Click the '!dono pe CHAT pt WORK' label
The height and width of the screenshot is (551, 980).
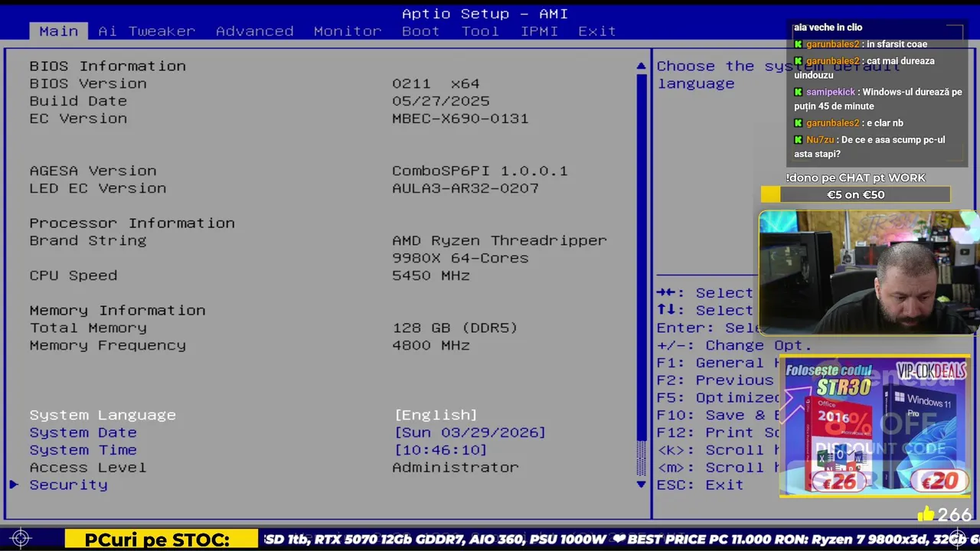(x=855, y=178)
